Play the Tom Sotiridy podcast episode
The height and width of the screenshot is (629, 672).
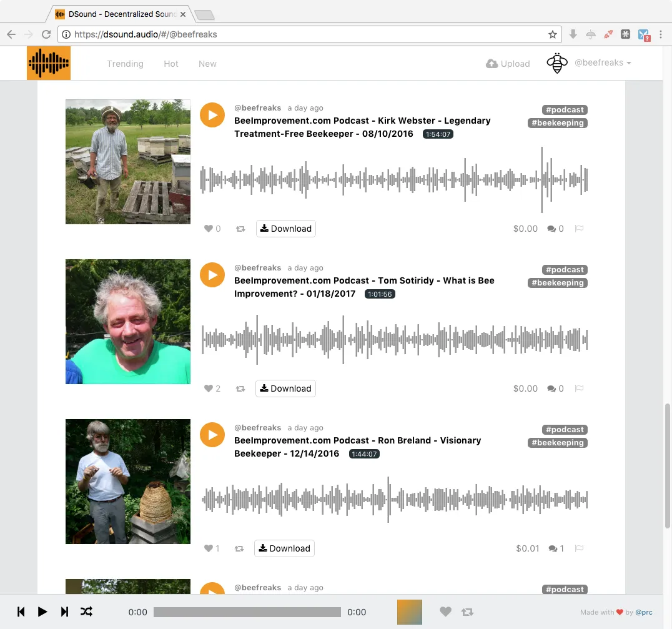click(x=212, y=275)
